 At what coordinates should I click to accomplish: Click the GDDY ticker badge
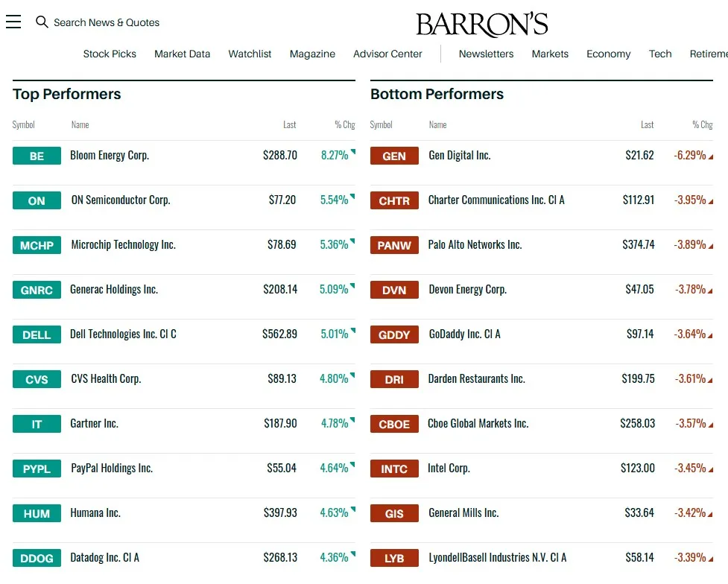tap(394, 334)
